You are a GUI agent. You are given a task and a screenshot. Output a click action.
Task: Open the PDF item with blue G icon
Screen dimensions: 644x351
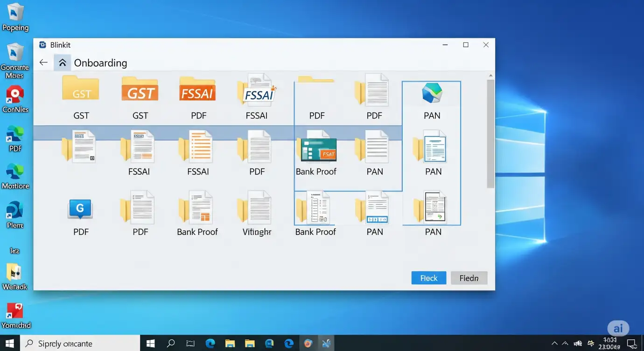(x=80, y=209)
